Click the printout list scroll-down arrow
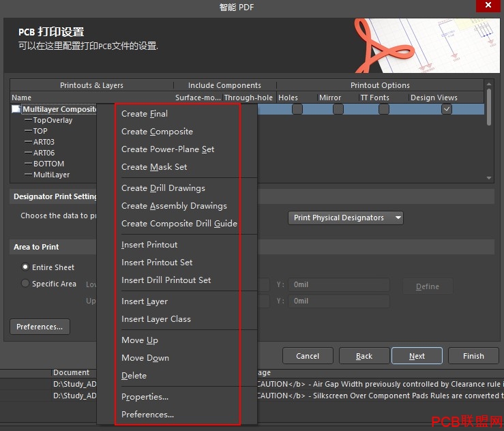Image resolution: width=504 pixels, height=431 pixels. tap(489, 178)
